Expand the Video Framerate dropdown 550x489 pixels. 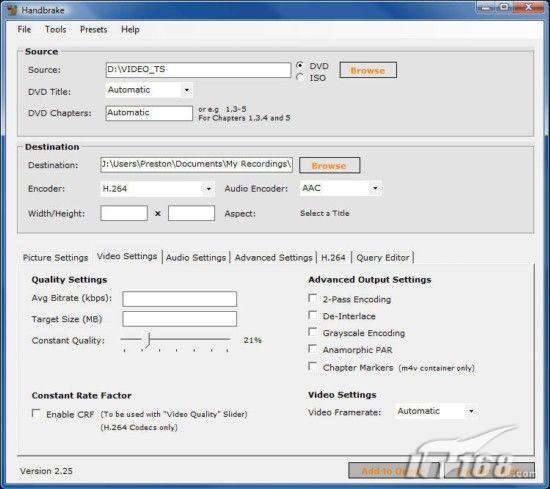pos(471,411)
